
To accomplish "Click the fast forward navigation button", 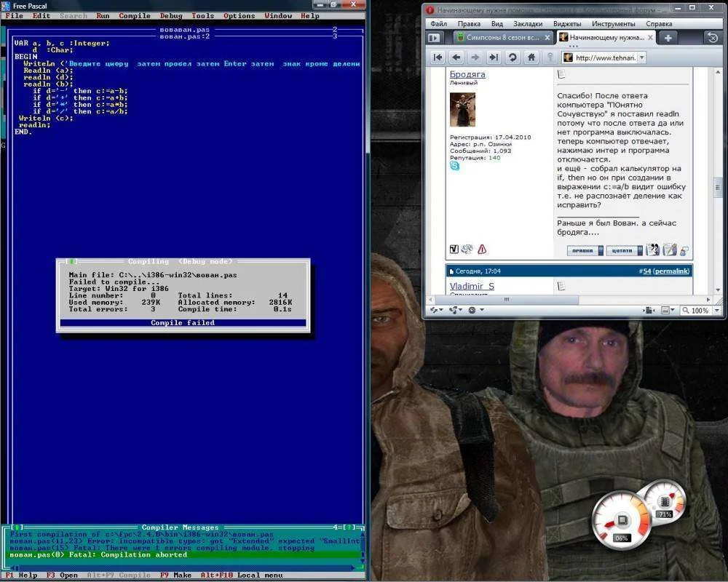I will [494, 57].
